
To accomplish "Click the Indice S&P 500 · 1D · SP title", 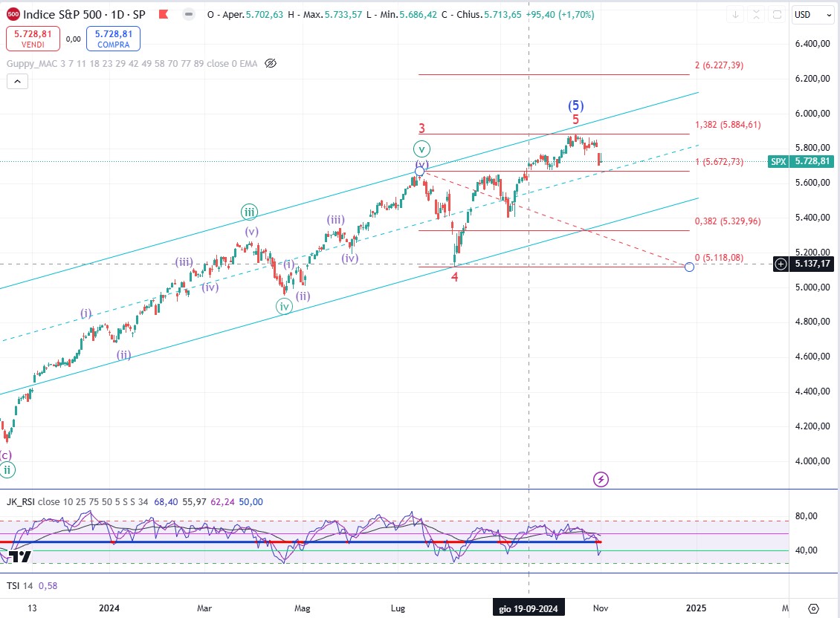I will (84, 14).
